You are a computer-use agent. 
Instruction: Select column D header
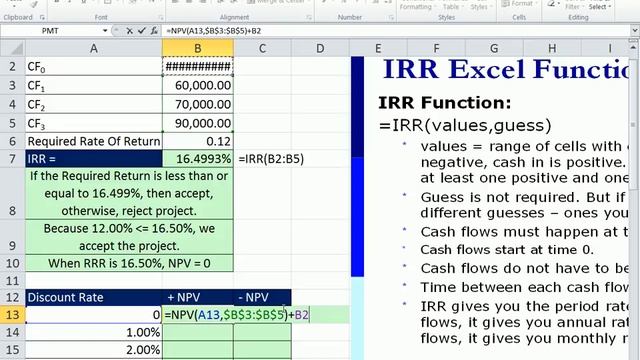320,48
